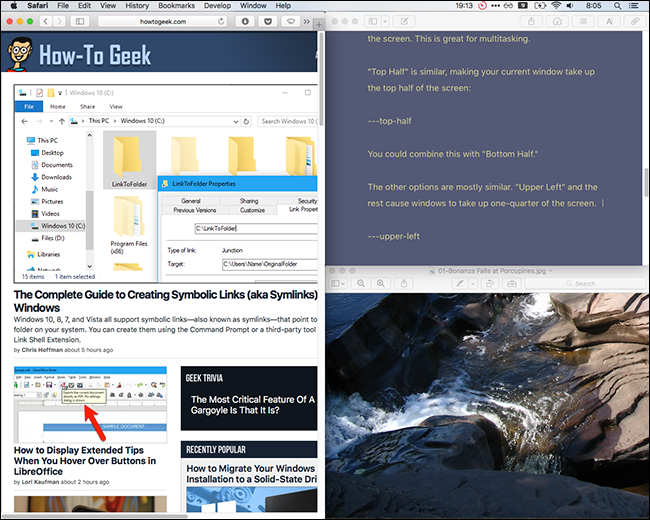Click the share button in the text editor toolbar

pos(531,21)
